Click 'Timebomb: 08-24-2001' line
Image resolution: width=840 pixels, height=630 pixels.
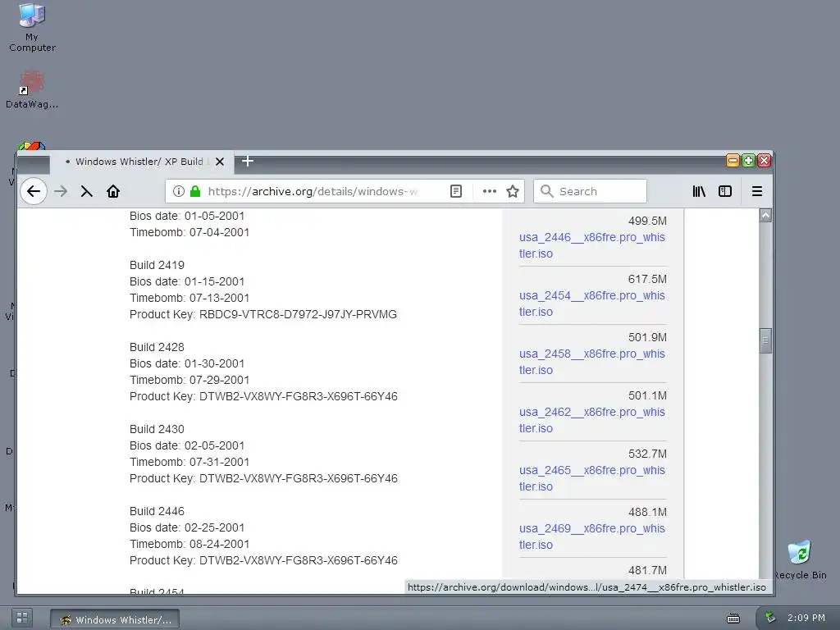[189, 544]
